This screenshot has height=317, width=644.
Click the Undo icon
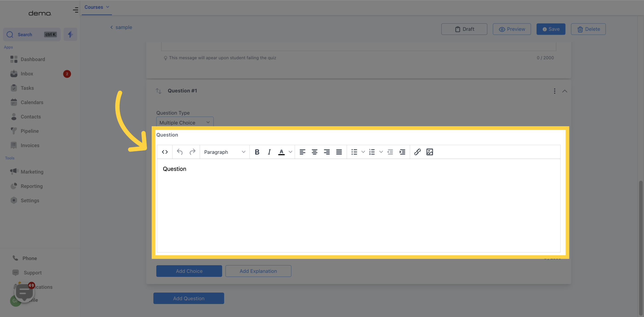coord(179,152)
